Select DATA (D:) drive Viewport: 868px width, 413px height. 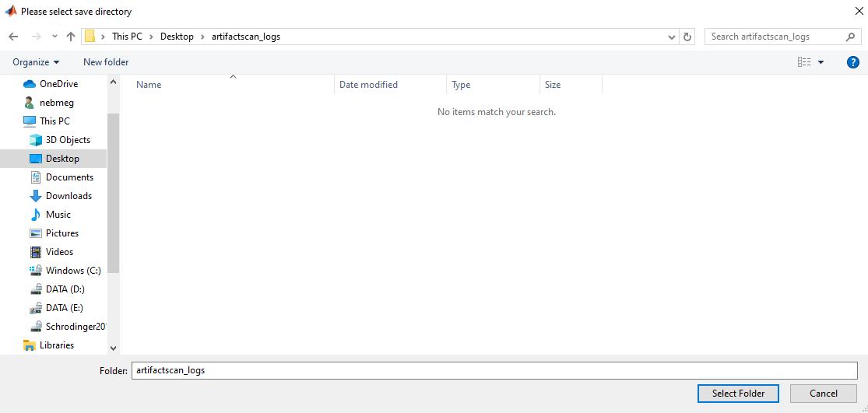tap(65, 289)
